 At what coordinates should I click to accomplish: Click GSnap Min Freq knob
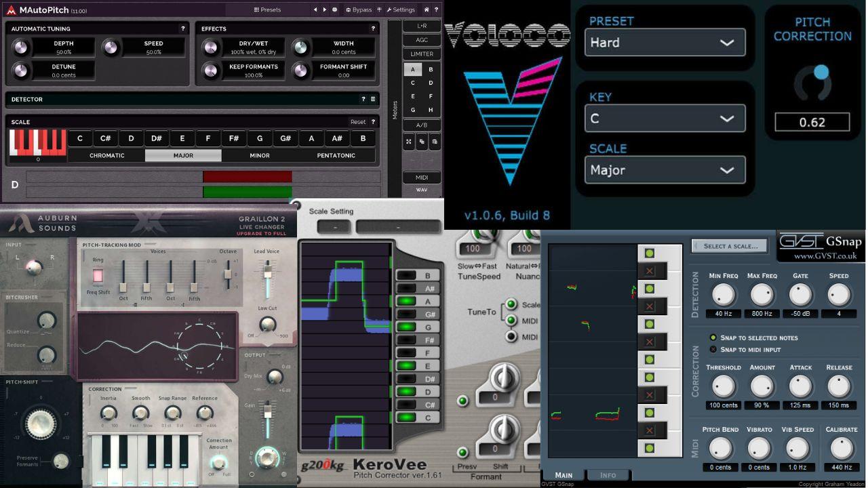point(724,295)
